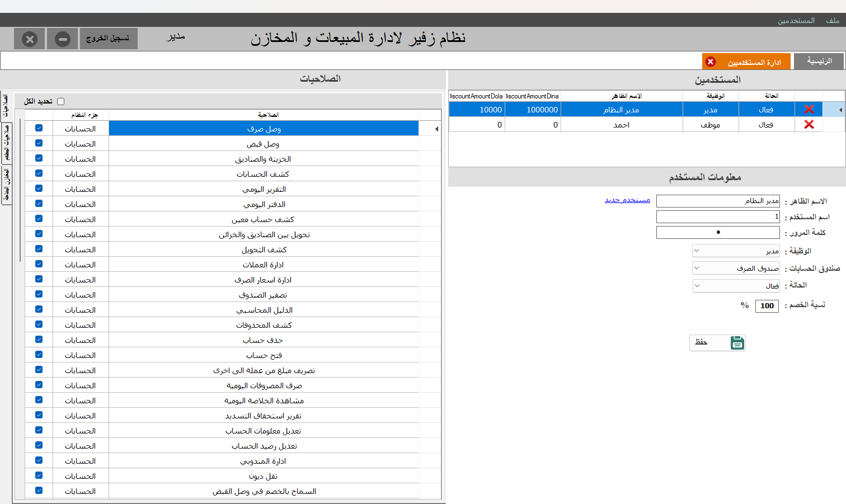Click the green floppy disk save icon
This screenshot has height=504, width=846.
click(x=737, y=343)
